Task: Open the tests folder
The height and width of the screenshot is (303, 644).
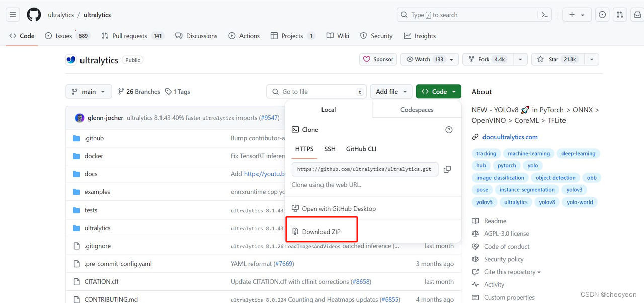Action: tap(91, 210)
